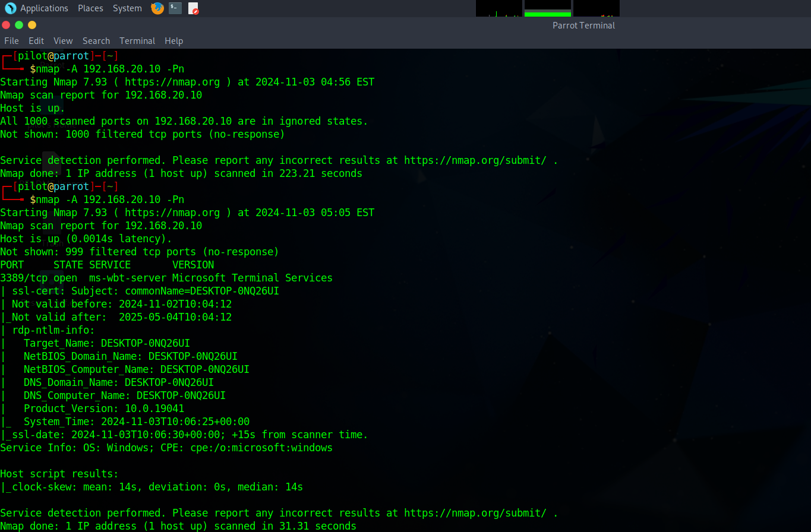
Task: Open the Places menu
Action: (x=90, y=8)
